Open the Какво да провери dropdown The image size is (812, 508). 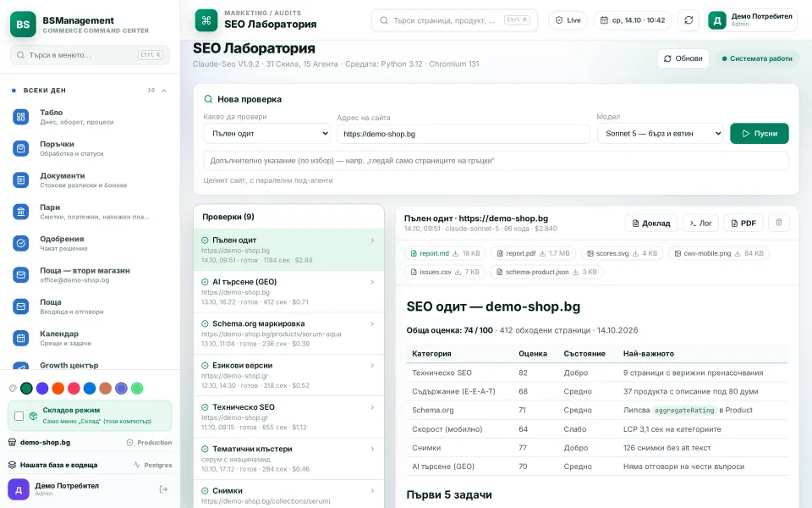click(267, 133)
